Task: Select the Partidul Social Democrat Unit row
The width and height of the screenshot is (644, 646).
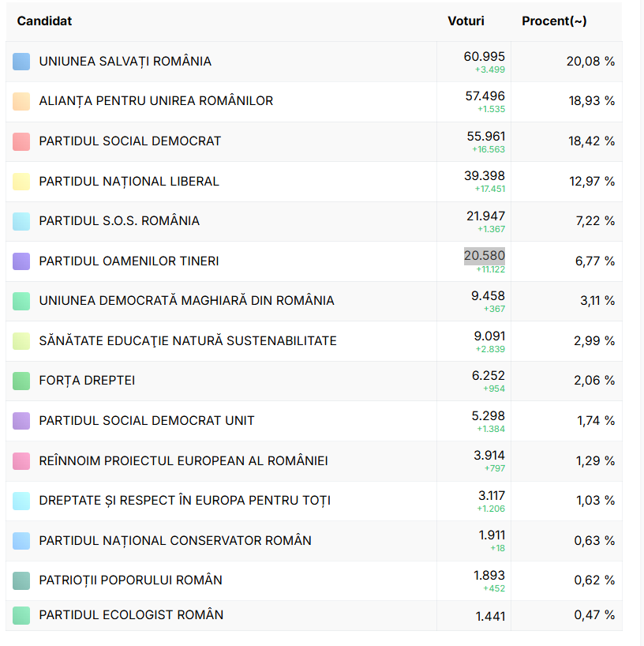Action: [x=147, y=421]
